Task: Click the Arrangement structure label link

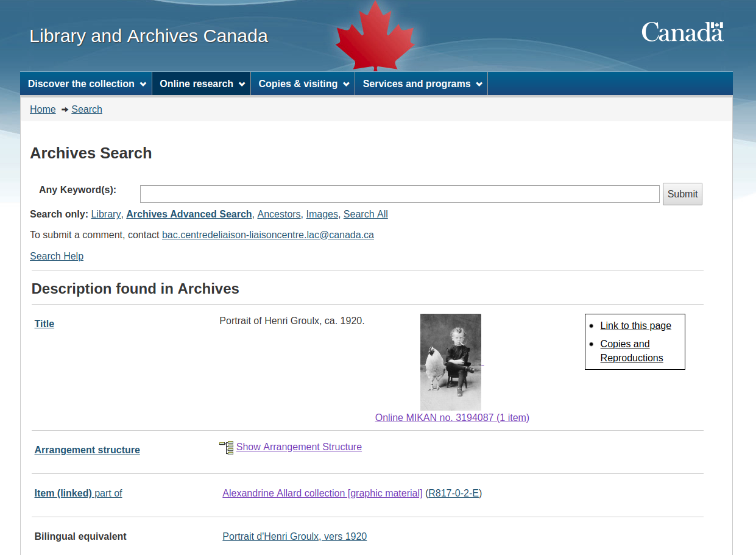Action: click(x=87, y=450)
